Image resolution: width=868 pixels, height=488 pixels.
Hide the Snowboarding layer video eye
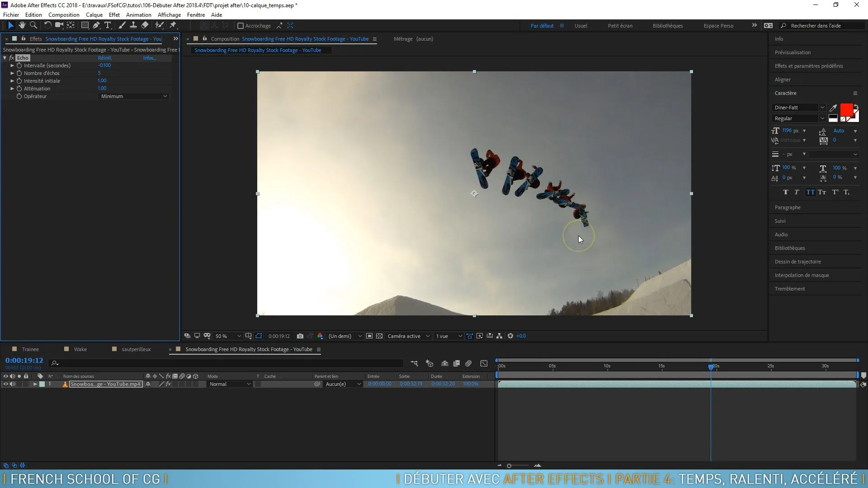tap(6, 384)
